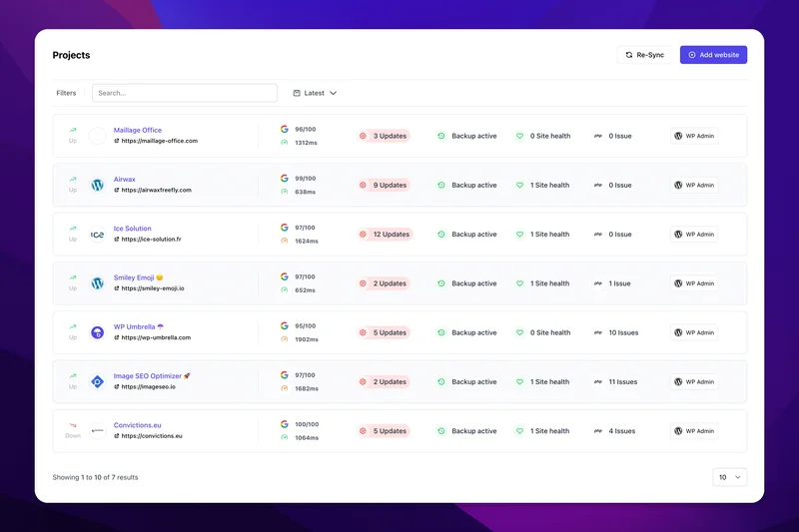
Task: Click Google icon in Airwax row
Action: coord(285,179)
